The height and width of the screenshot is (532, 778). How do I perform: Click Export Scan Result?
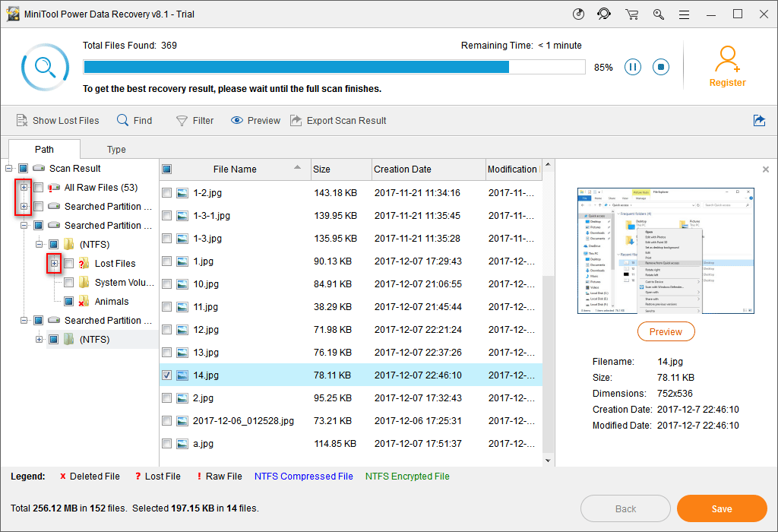(338, 120)
